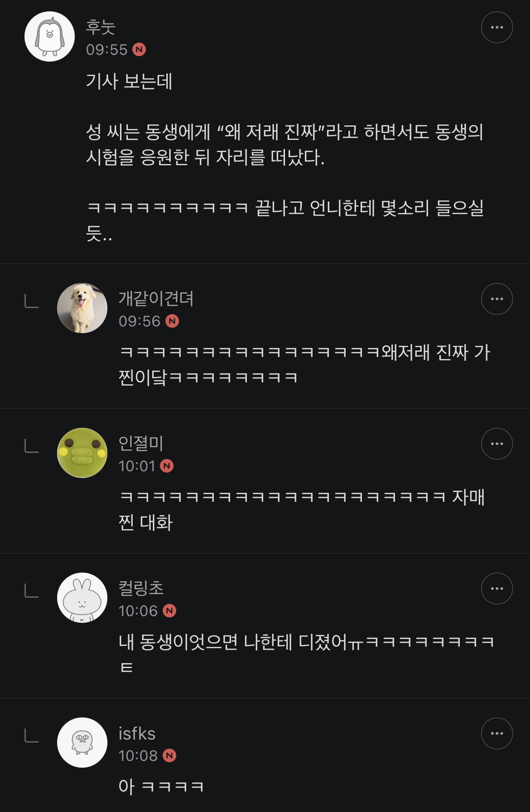View isfks's white character avatar
This screenshot has width=530, height=812.
[82, 743]
